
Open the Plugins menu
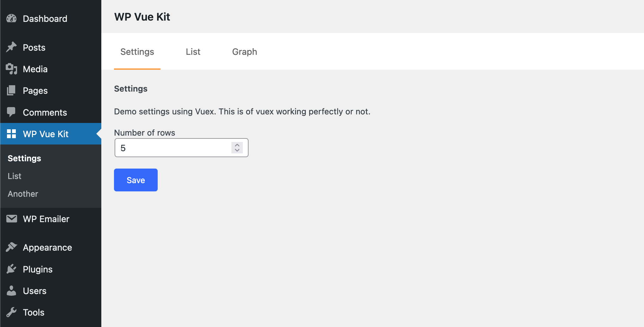coord(51,269)
